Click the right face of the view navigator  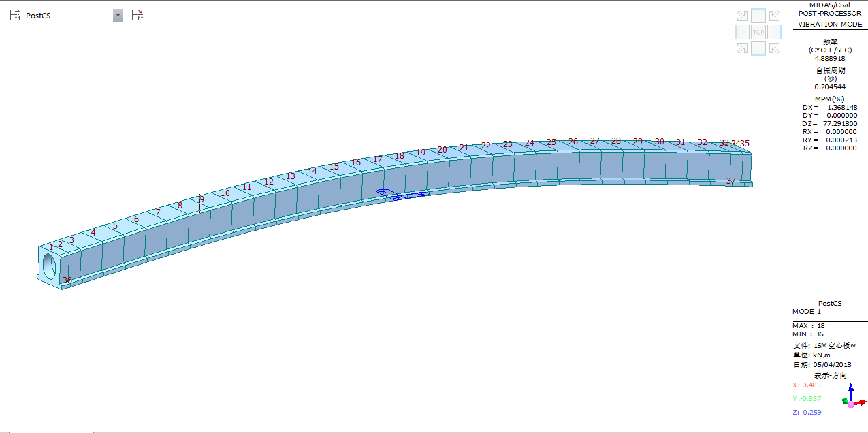[774, 32]
